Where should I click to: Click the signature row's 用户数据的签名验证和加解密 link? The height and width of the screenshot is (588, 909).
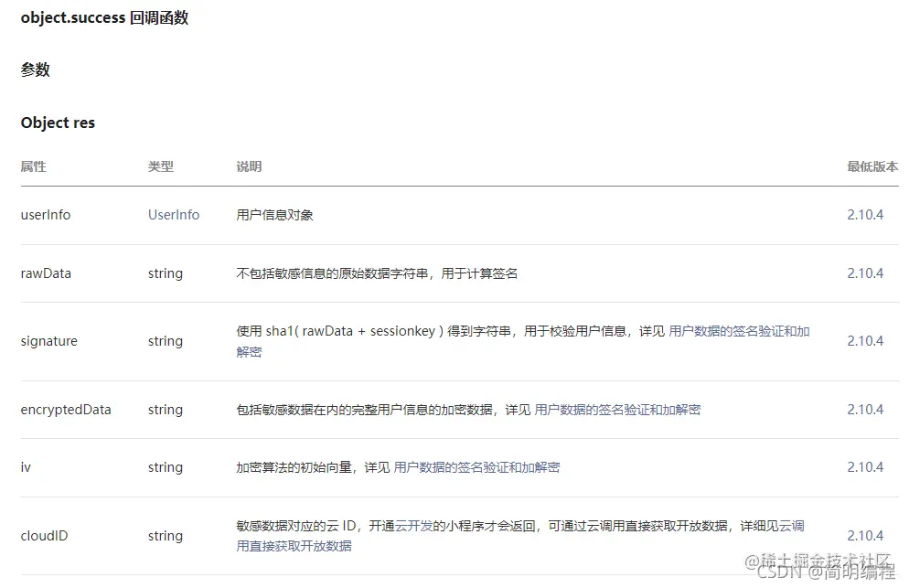740,331
